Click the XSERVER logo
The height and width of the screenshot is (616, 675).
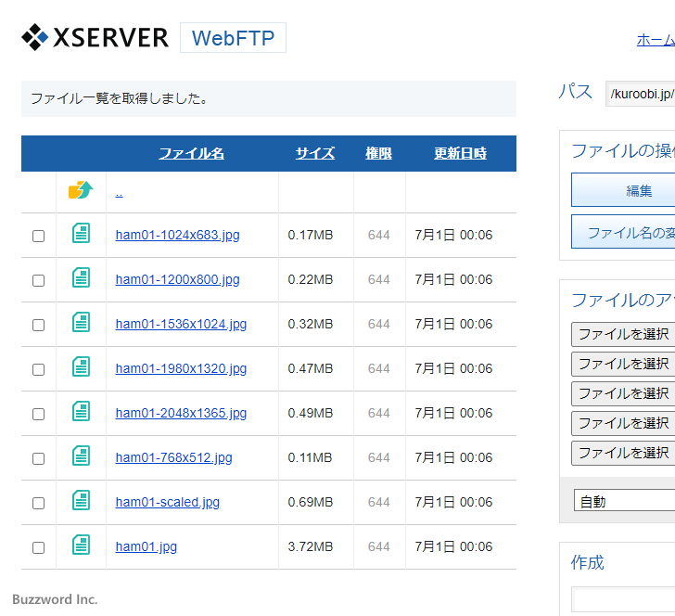point(96,38)
